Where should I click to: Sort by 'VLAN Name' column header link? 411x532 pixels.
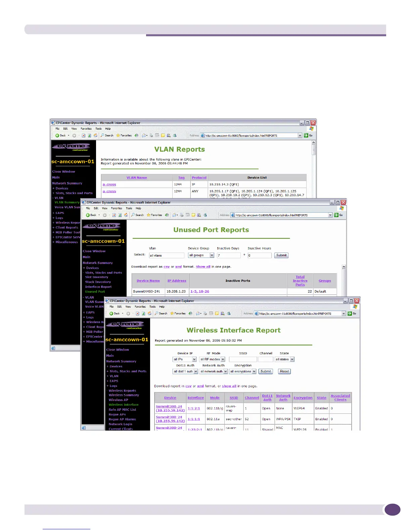pyautogui.click(x=137, y=178)
